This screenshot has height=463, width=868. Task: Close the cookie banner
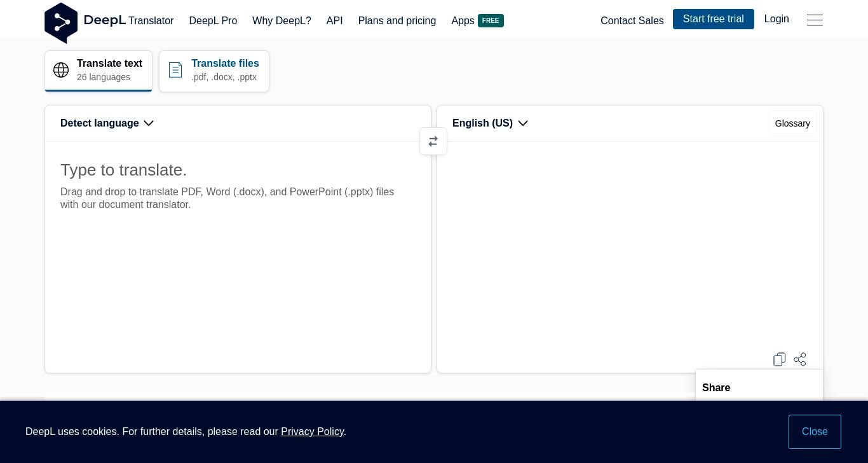[815, 432]
